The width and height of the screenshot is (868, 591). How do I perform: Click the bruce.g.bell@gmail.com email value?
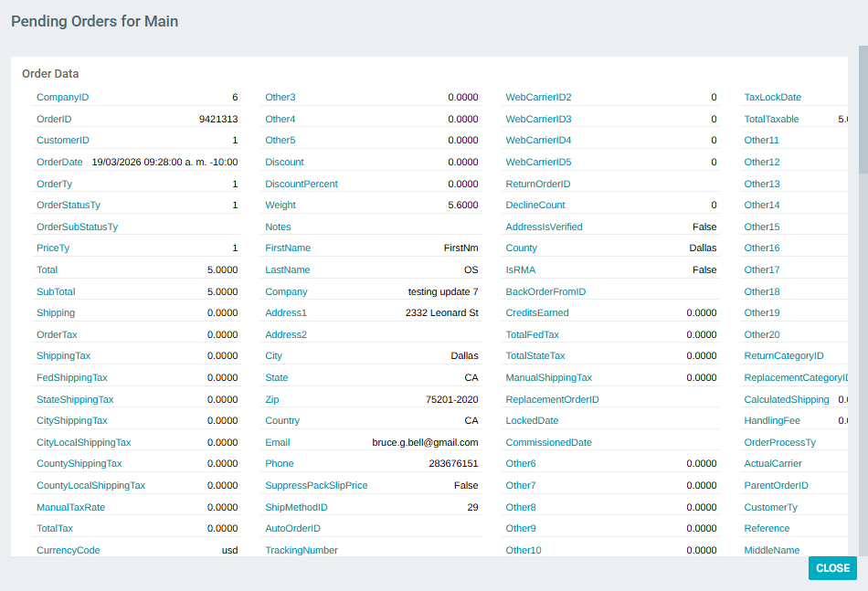pos(426,442)
